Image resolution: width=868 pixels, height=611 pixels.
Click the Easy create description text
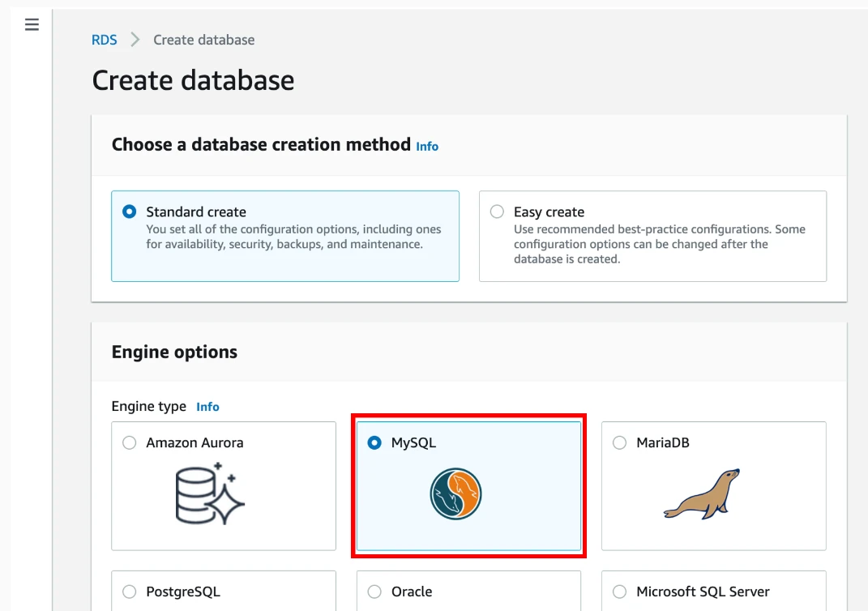(x=659, y=244)
